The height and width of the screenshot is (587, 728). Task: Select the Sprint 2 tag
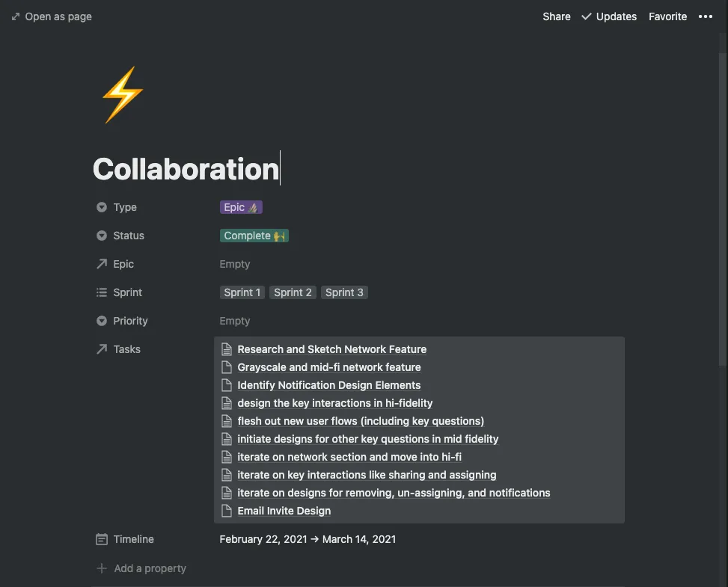293,292
